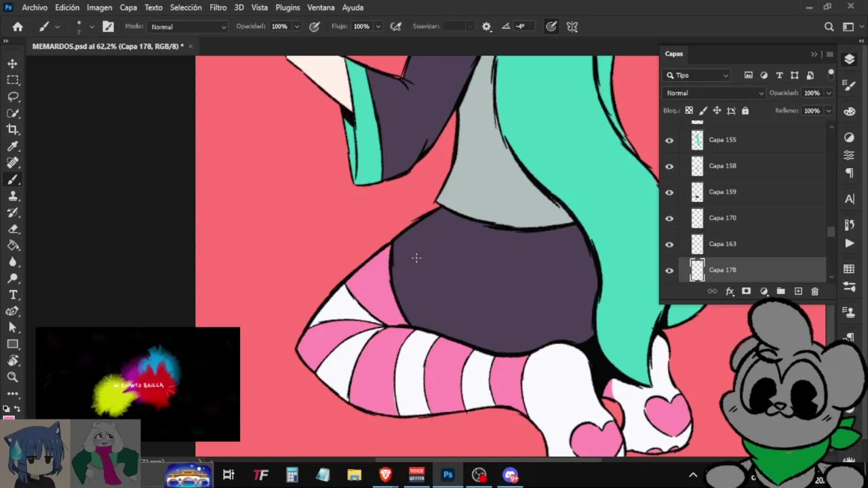This screenshot has width=868, height=488.
Task: Open Brave browser from taskbar
Action: 386,474
